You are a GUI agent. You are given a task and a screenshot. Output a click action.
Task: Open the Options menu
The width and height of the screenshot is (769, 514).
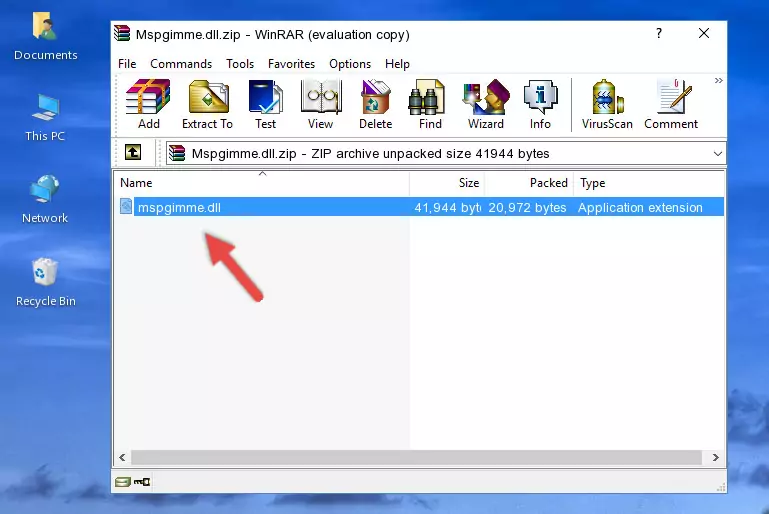coord(350,64)
